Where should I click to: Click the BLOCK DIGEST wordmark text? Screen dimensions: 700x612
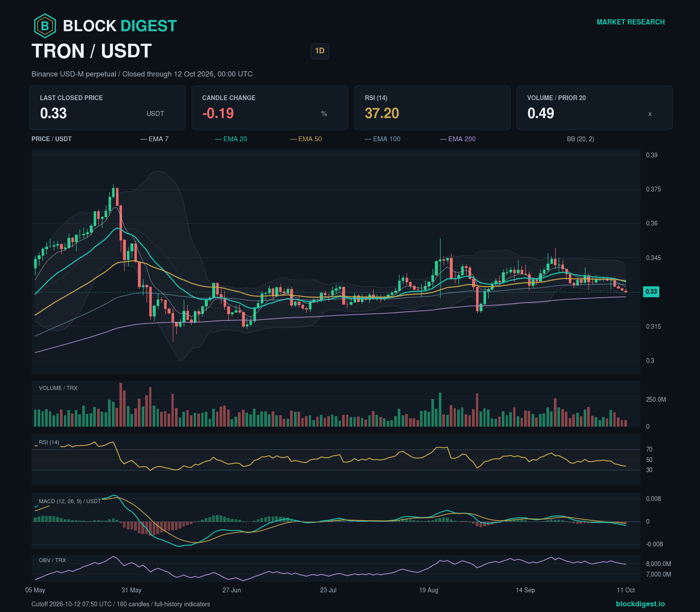pos(120,26)
